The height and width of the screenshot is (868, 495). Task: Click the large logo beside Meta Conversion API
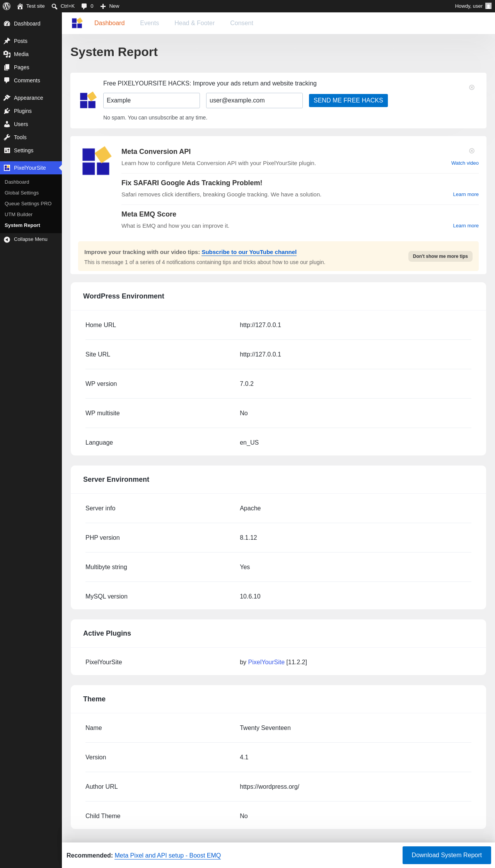point(97,161)
